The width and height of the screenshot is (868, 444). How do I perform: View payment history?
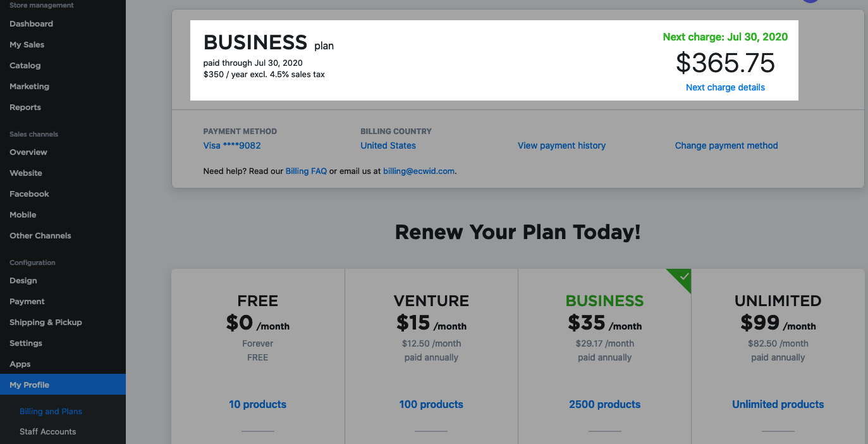pos(561,146)
